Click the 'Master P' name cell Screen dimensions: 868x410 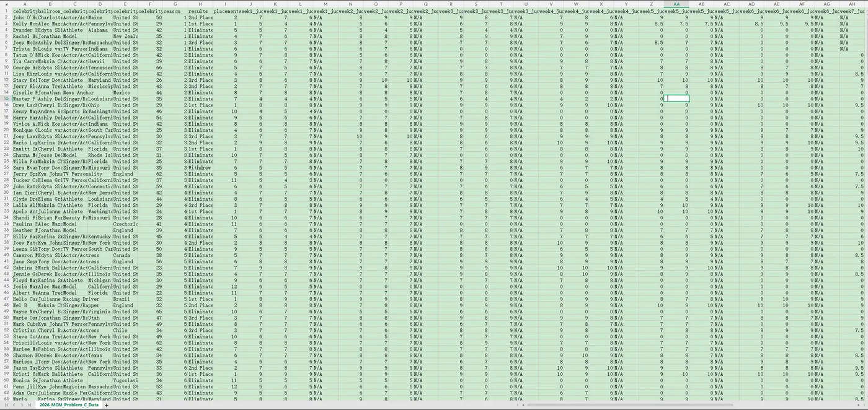[x=25, y=98]
